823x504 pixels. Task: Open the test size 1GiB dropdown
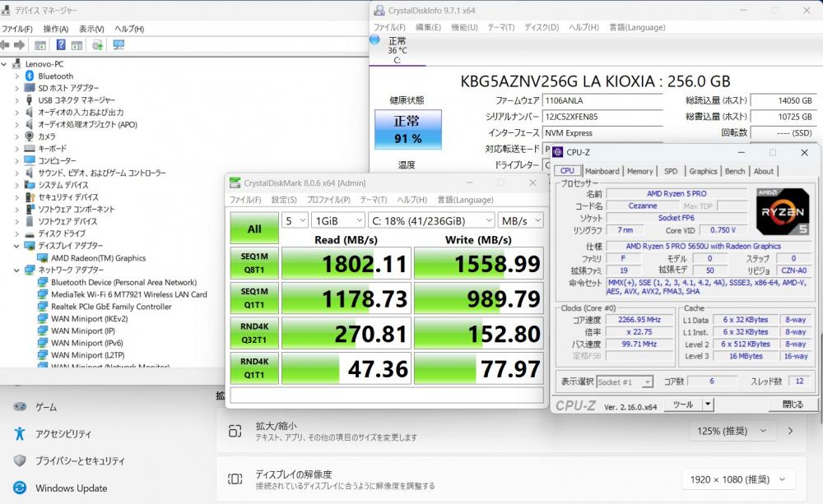(337, 220)
